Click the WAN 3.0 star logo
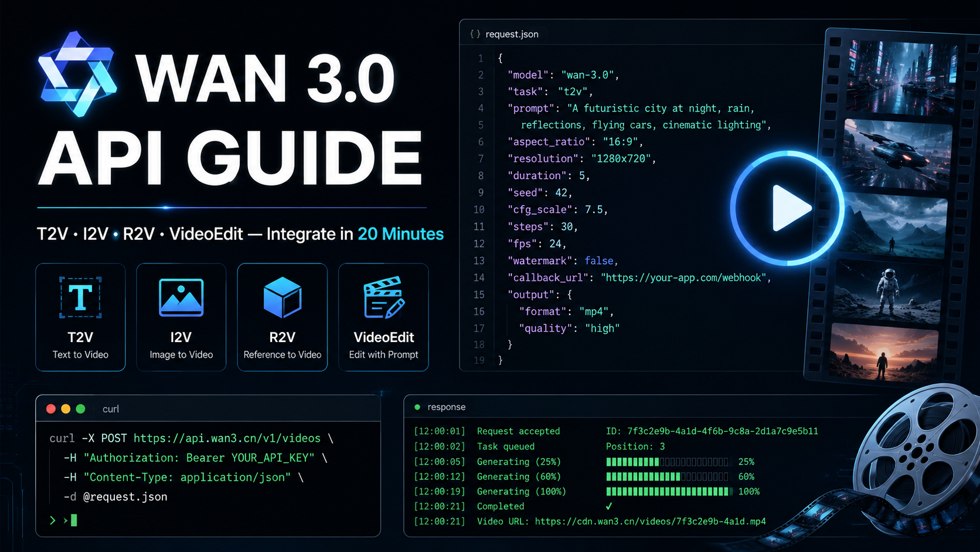 pos(77,74)
